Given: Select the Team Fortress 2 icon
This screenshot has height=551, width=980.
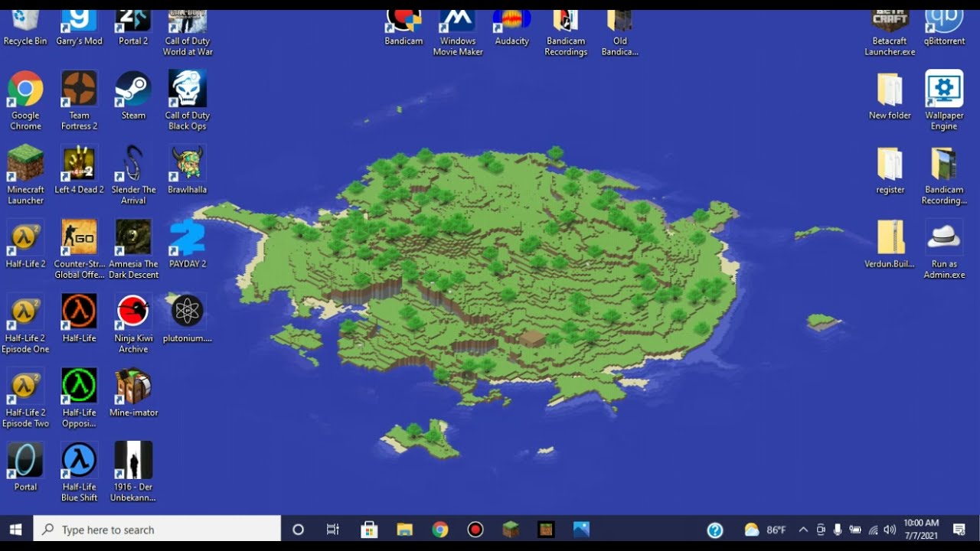Looking at the screenshot, I should 79,100.
